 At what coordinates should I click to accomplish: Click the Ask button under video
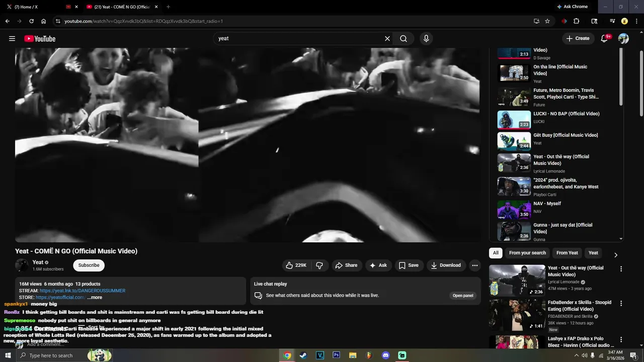(378, 265)
